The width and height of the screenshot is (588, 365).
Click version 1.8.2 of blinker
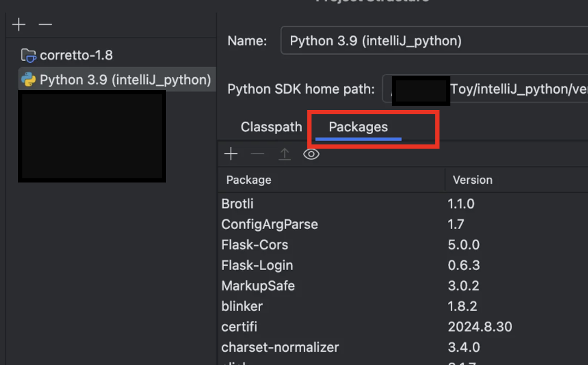point(462,306)
